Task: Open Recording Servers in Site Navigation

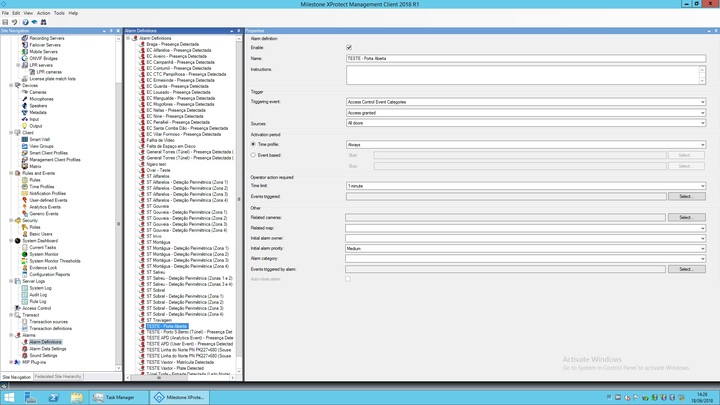Action: coord(46,38)
